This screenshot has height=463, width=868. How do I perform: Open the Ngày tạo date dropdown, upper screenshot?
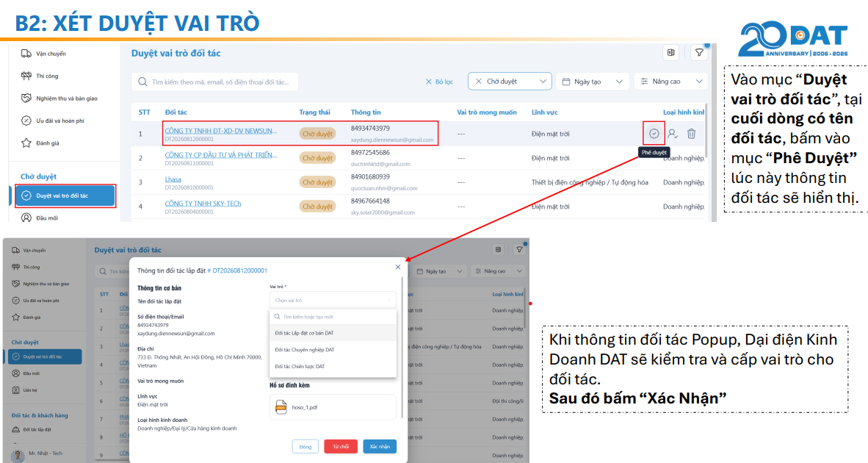(593, 82)
